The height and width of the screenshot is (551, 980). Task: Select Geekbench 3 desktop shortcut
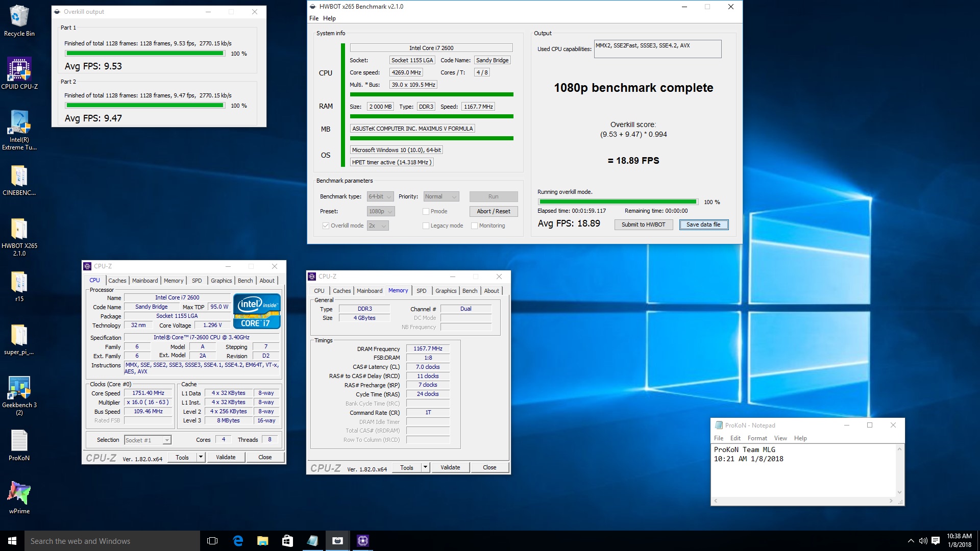19,396
